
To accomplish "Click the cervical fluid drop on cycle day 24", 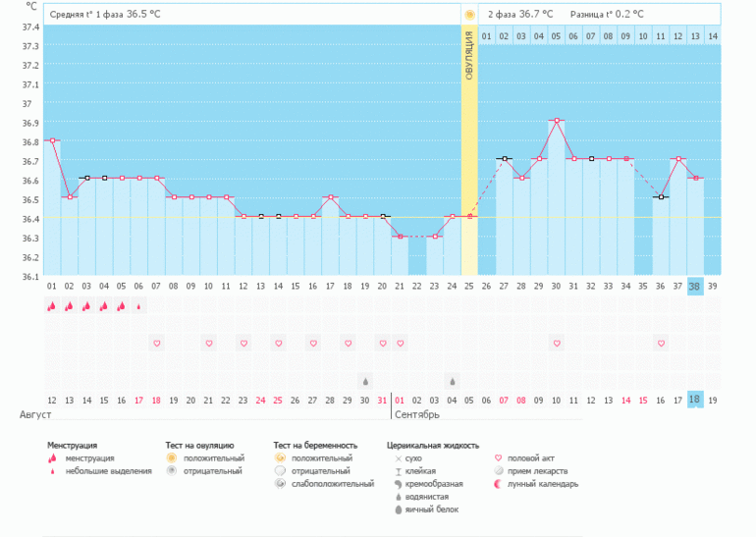I will [x=452, y=381].
